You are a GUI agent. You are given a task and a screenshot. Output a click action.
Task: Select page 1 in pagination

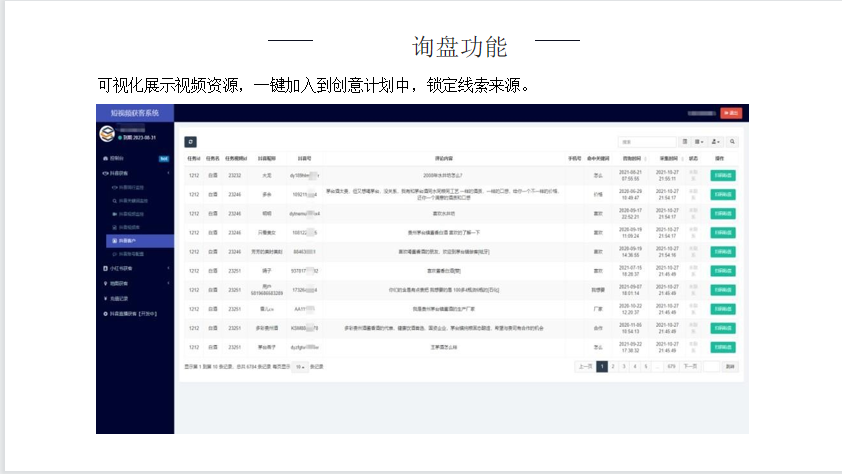coord(602,367)
